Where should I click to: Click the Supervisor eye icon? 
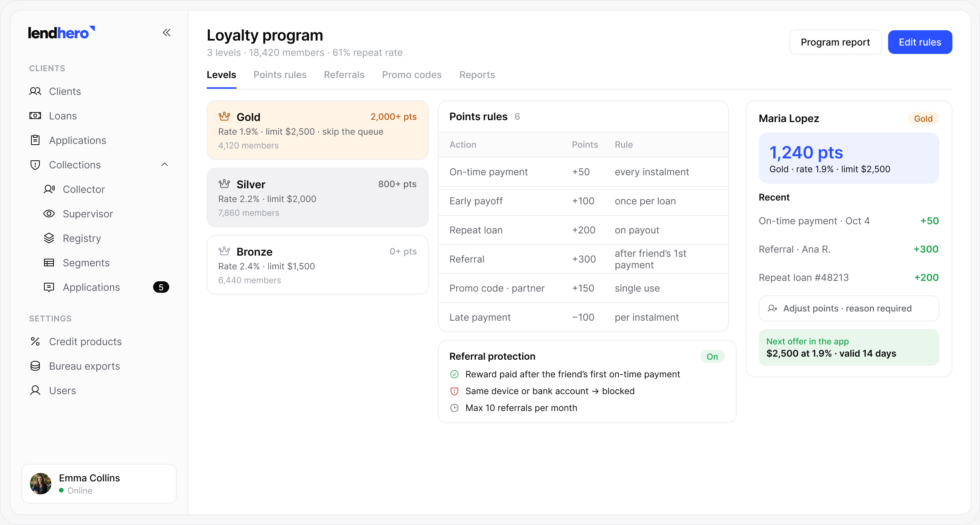pos(49,214)
